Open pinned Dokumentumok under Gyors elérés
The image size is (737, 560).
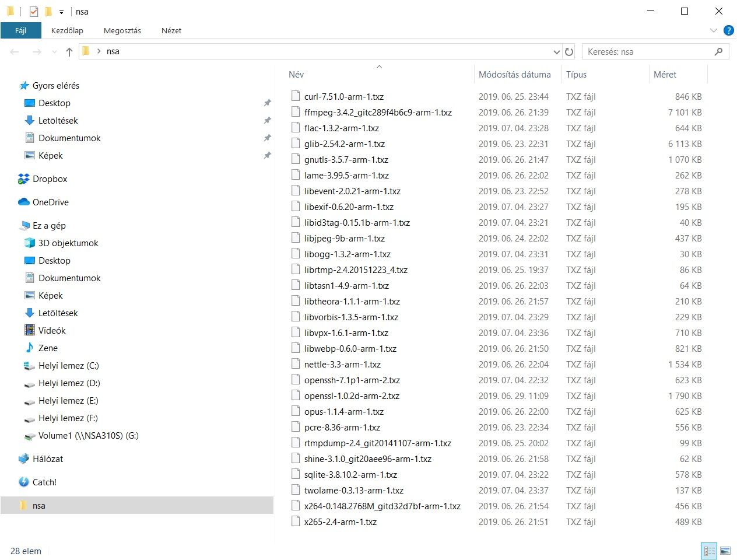[69, 138]
